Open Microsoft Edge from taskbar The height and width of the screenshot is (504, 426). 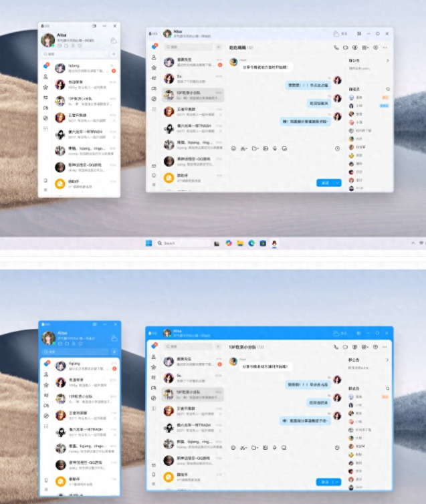tap(251, 243)
